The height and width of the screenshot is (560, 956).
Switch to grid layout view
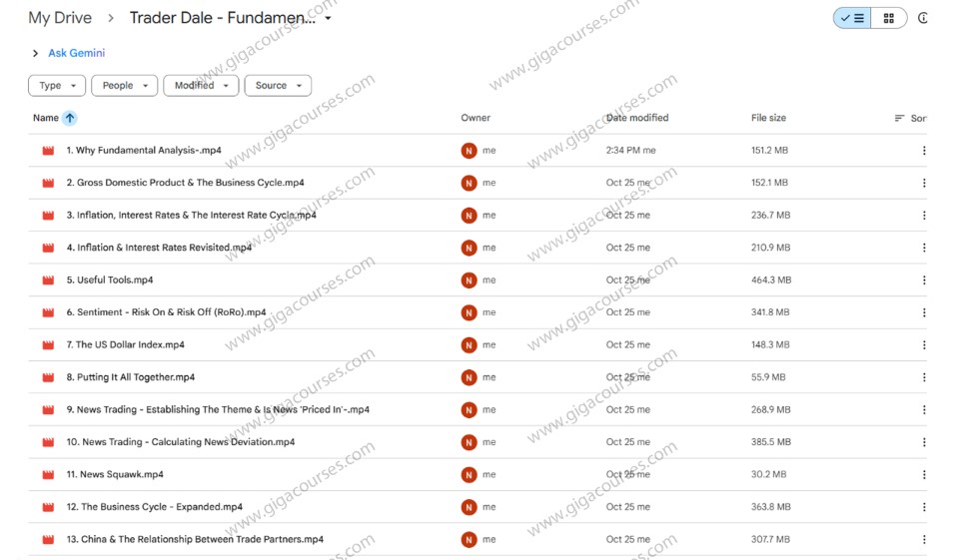[x=888, y=18]
